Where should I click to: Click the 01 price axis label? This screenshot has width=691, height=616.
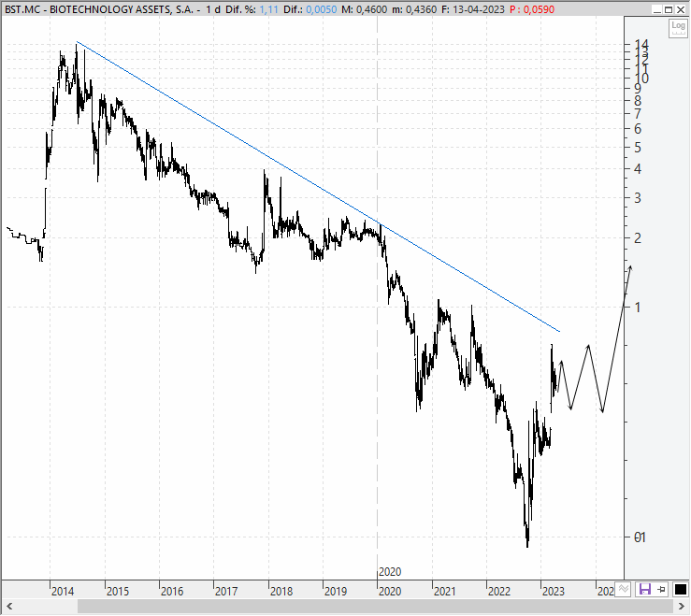point(640,537)
